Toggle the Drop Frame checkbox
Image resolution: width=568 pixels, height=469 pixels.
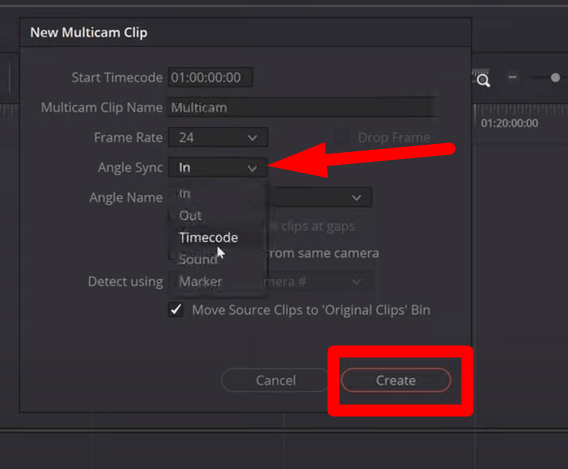point(341,137)
